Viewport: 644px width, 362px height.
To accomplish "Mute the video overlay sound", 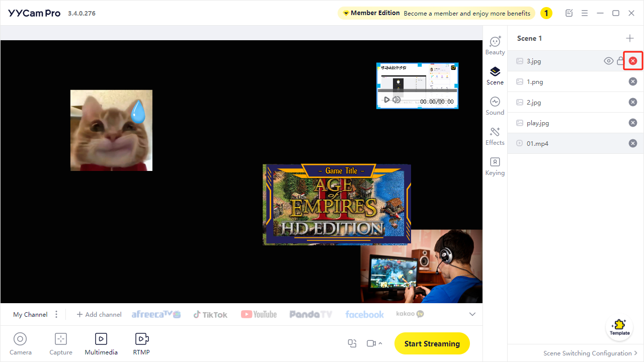I will pos(396,100).
